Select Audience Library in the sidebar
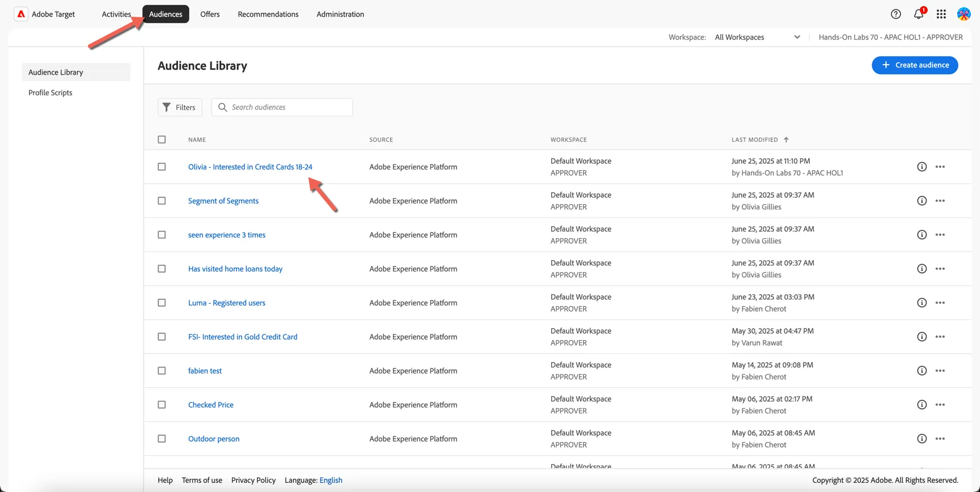980x492 pixels. [x=76, y=72]
